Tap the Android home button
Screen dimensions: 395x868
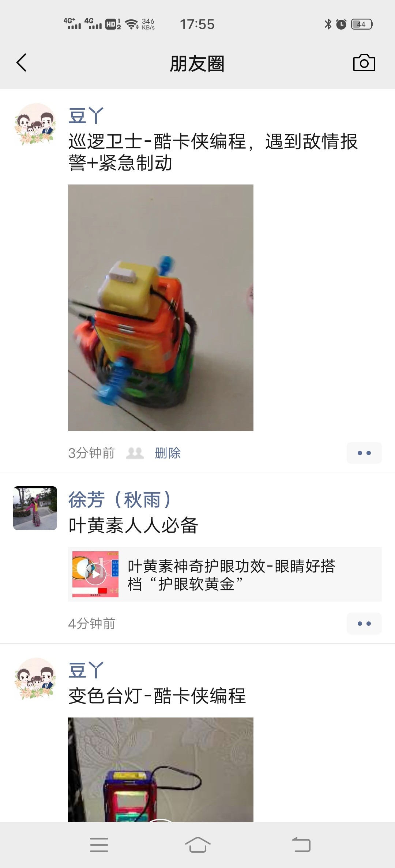(x=197, y=845)
